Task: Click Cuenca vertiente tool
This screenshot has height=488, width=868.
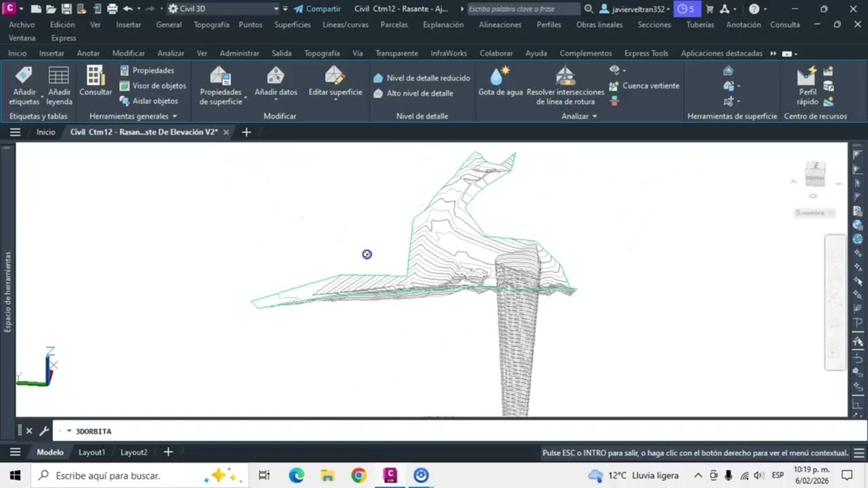Action: pyautogui.click(x=644, y=86)
